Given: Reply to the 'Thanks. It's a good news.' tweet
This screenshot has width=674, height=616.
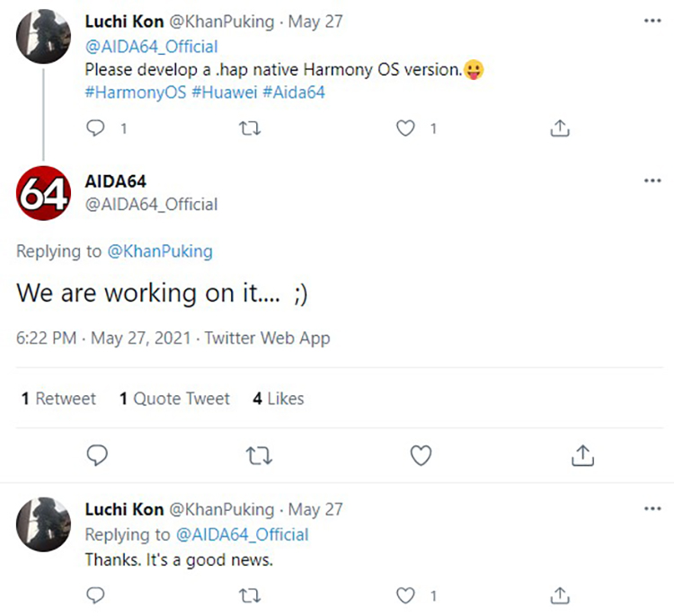Looking at the screenshot, I should click(96, 595).
